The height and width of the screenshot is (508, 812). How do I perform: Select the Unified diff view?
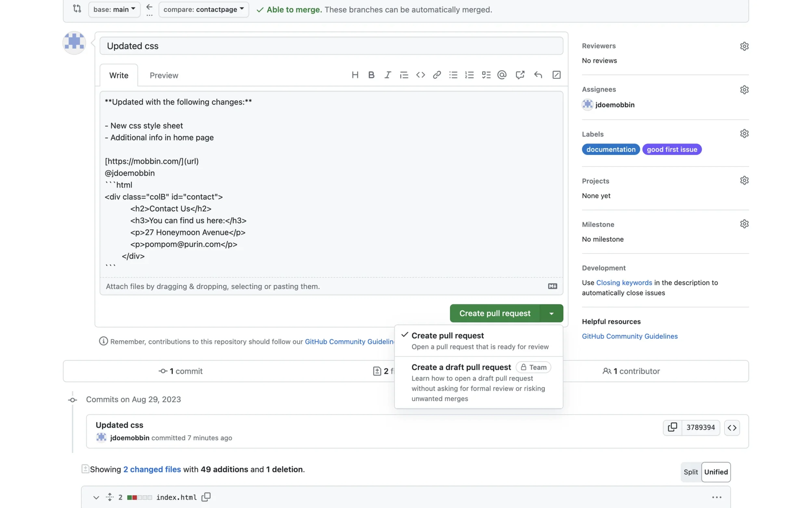716,472
